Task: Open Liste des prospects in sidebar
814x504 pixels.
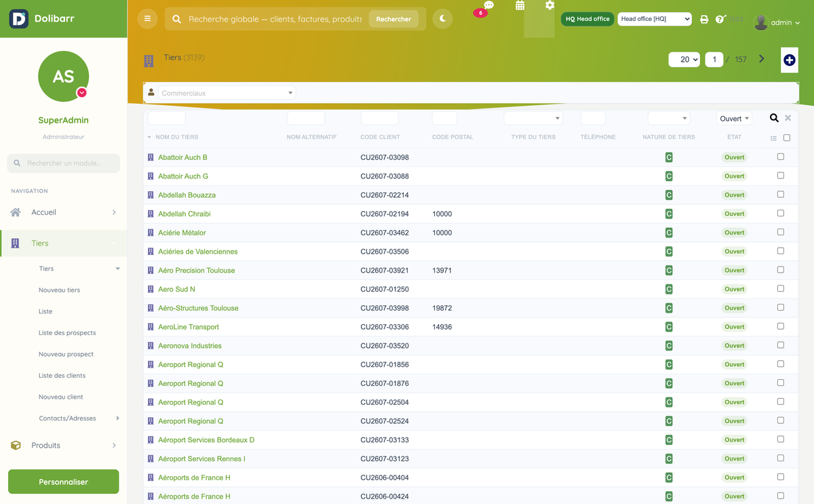Action: [x=67, y=333]
